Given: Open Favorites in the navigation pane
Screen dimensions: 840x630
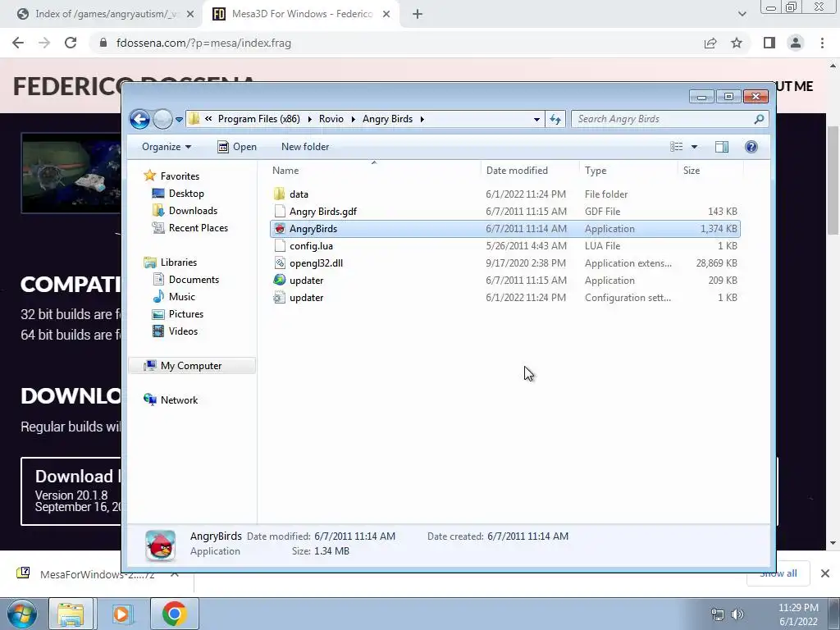Looking at the screenshot, I should click(180, 176).
